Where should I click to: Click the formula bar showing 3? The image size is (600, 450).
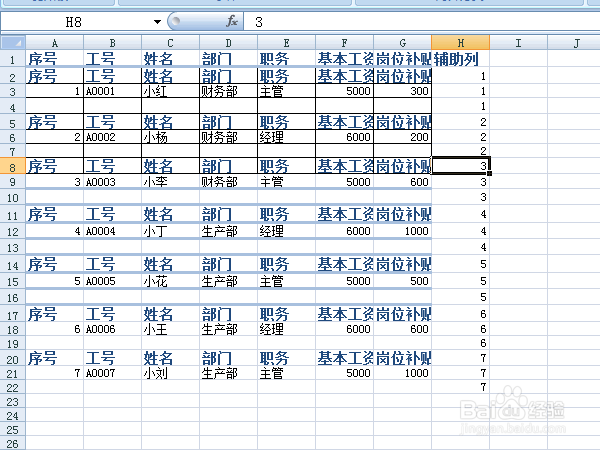421,22
